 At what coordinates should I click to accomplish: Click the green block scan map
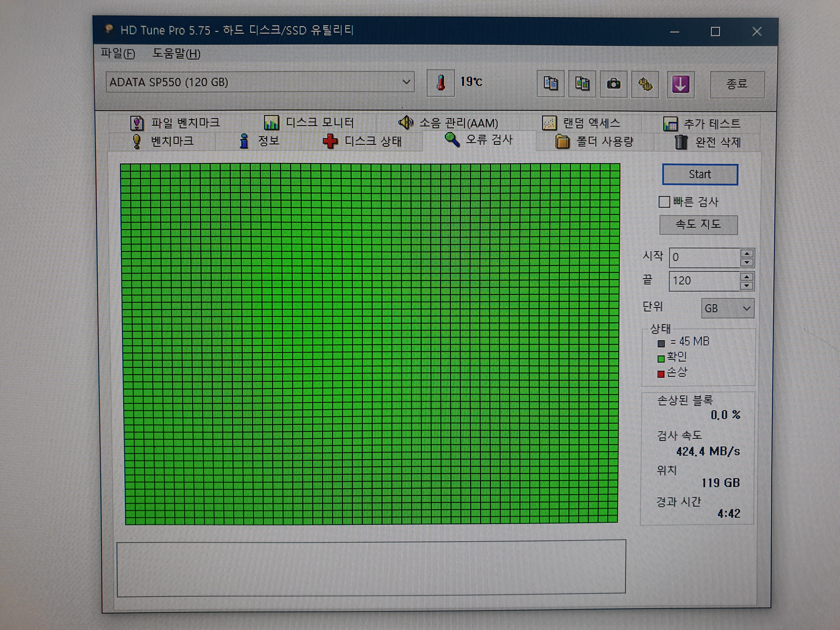coord(370,344)
